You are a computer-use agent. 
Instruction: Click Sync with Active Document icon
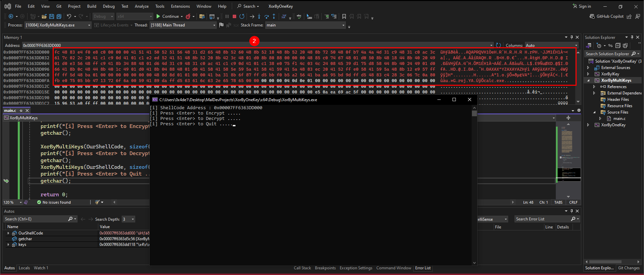click(610, 46)
